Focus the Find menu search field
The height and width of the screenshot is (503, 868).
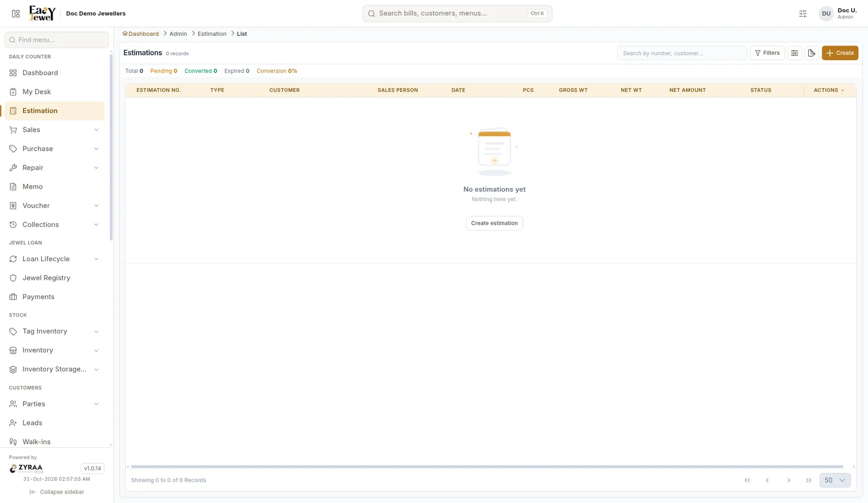[x=57, y=40]
